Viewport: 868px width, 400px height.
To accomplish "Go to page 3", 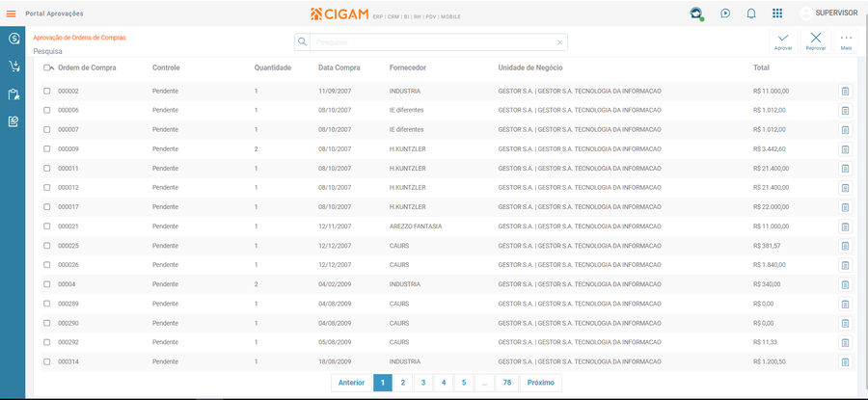I will pos(423,383).
